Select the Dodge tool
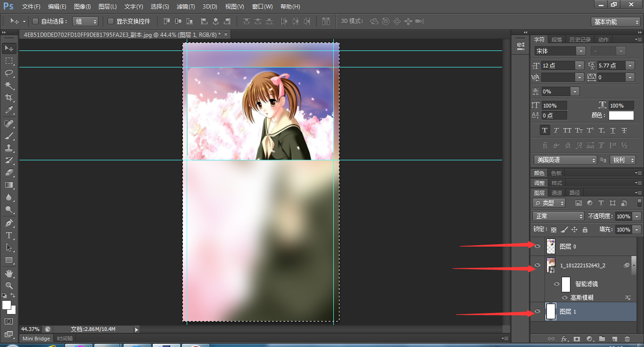This screenshot has height=347, width=644. tap(9, 209)
